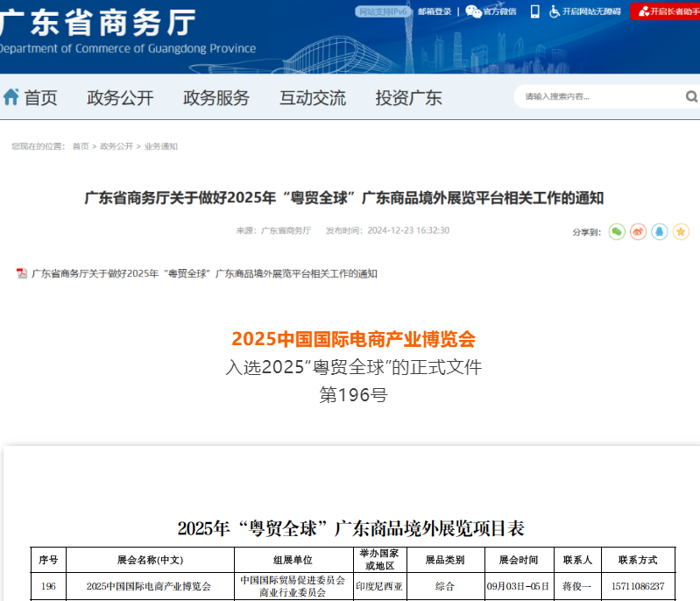Screen dimensions: 700x601
Task: Click table cell 印度尼西亚
Action: 379,586
